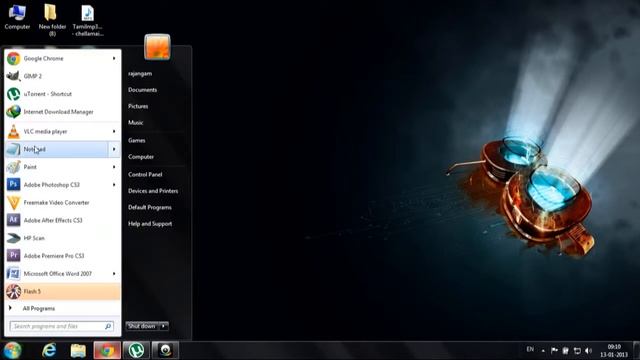
Task: Open Shut down options arrow
Action: point(164,326)
